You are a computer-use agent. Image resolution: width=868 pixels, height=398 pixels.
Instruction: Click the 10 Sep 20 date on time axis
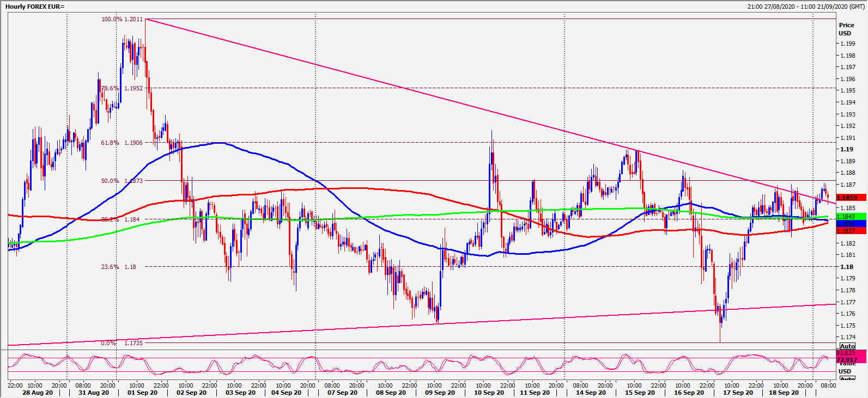click(489, 393)
